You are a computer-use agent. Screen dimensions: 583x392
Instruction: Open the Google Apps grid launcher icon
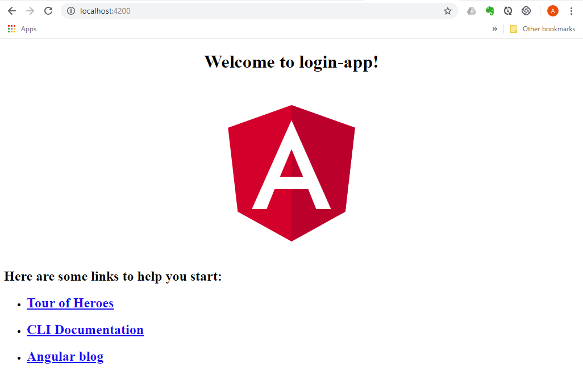coord(11,28)
